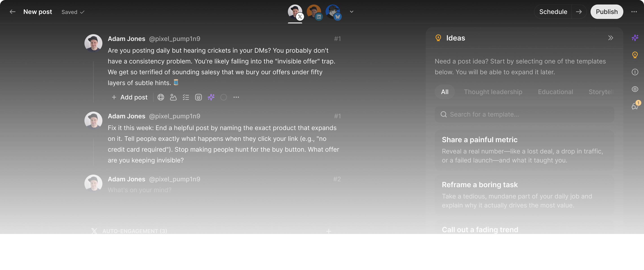The image size is (644, 270).
Task: Click the tag people icon in toolbar
Action: pyautogui.click(x=173, y=97)
